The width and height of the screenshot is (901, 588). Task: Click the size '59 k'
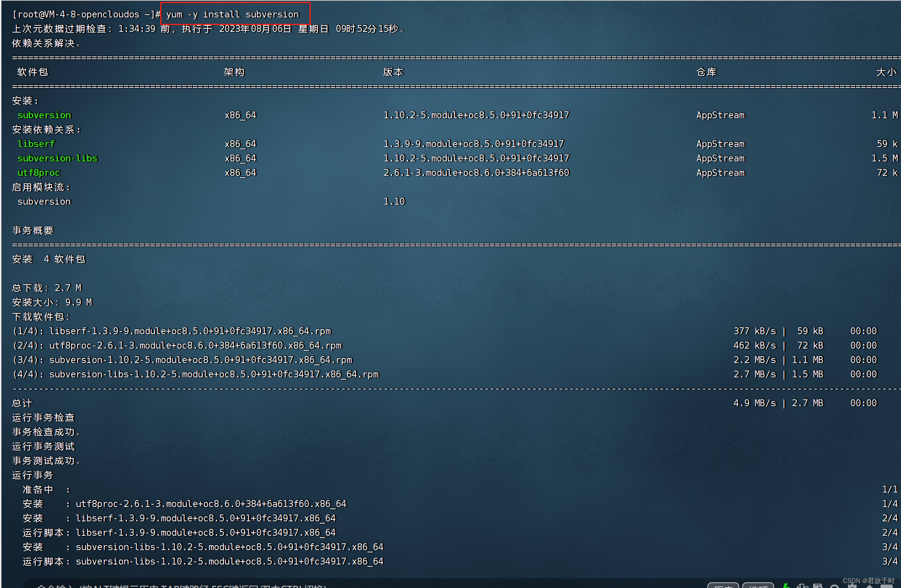pyautogui.click(x=887, y=144)
